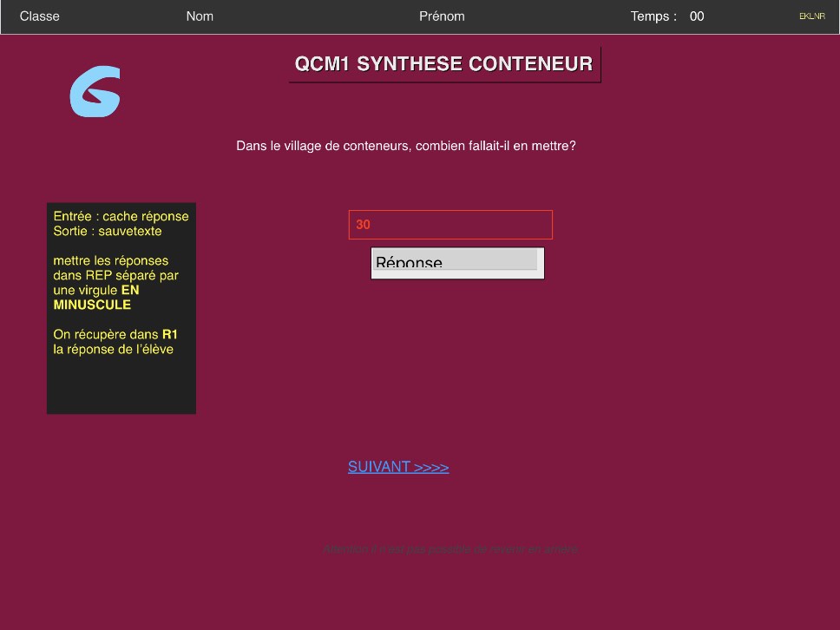Click the question text about village de conteneurs

(406, 146)
